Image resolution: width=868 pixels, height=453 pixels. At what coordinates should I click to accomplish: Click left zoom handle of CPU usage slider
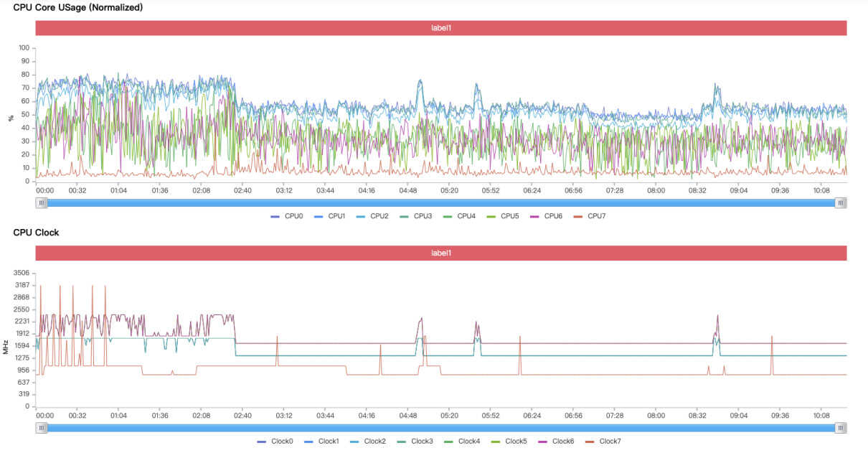point(42,202)
